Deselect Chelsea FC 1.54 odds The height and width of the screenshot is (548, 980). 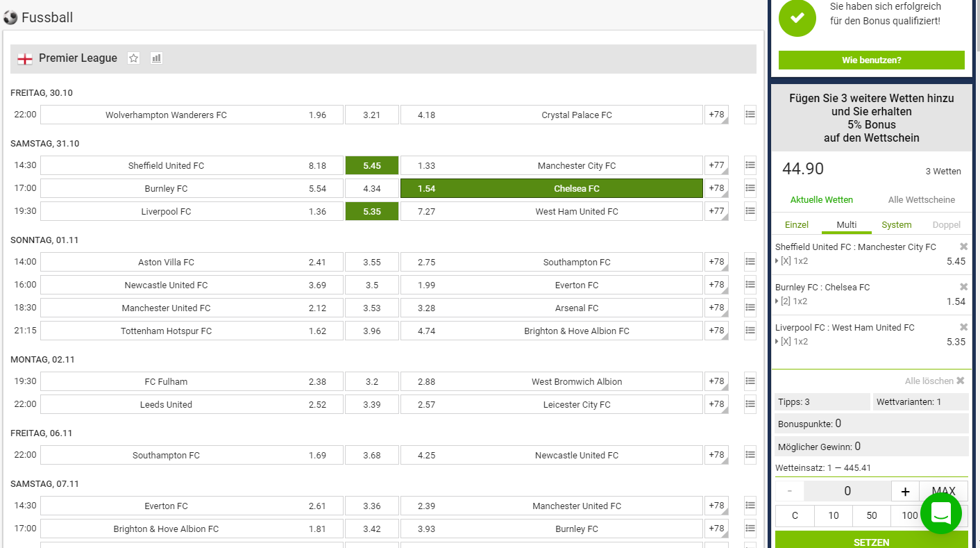click(x=552, y=188)
